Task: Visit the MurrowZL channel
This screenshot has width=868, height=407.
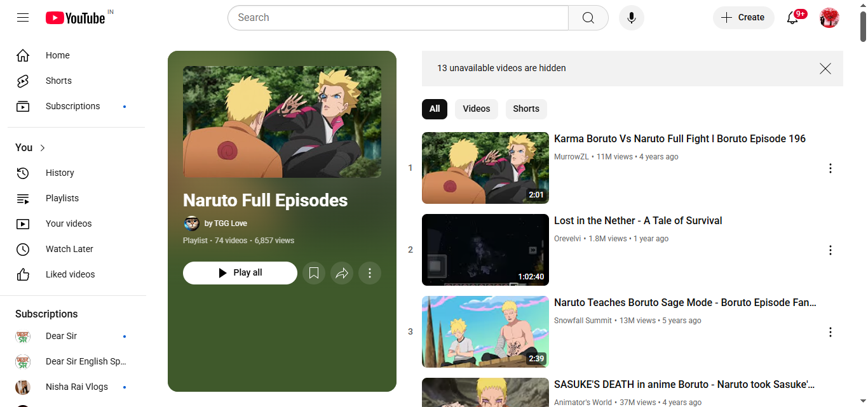Action: (x=571, y=157)
